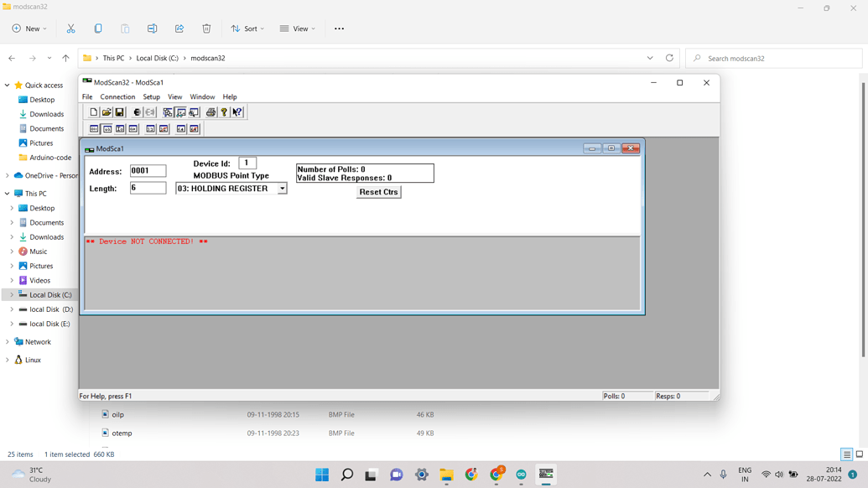This screenshot has height=488, width=868.
Task: Open the Setup menu in ModScan32
Action: point(151,96)
